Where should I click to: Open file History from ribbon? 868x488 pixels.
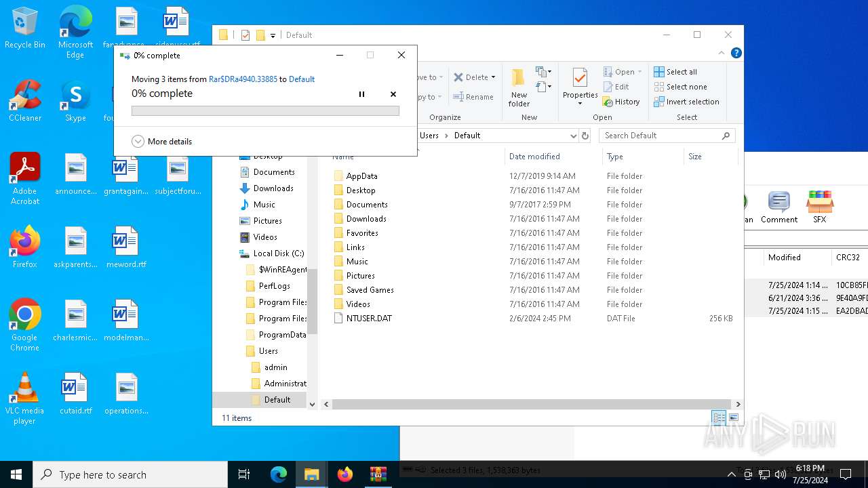tap(621, 102)
